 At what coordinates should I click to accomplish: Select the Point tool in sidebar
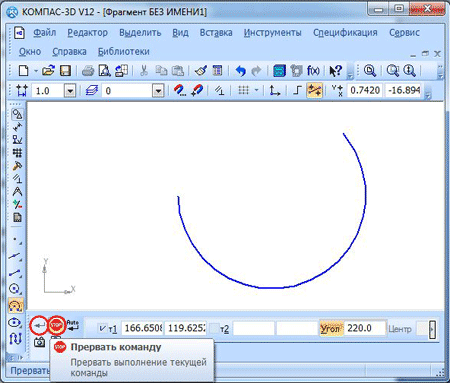[x=15, y=239]
